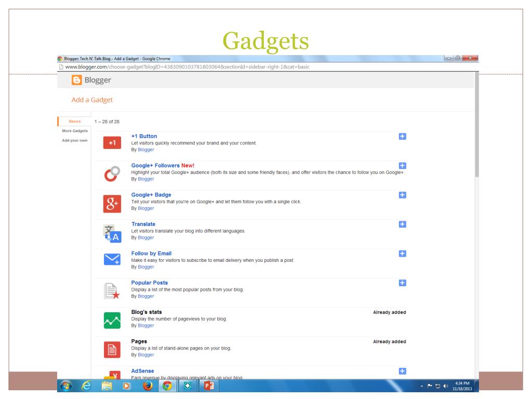The height and width of the screenshot is (399, 532).
Task: Click Blogger author link under Blog's stats
Action: pyautogui.click(x=146, y=326)
